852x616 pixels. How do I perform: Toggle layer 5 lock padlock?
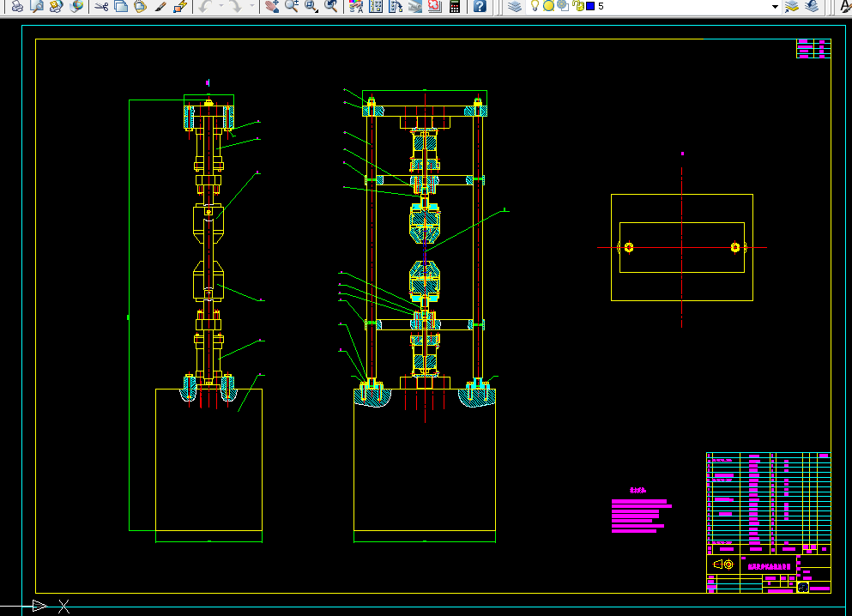point(577,6)
